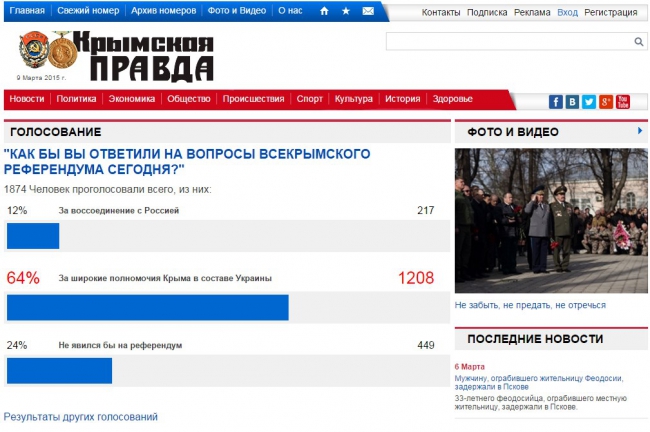Click the star favorites icon
The height and width of the screenshot is (432, 650).
(x=346, y=11)
